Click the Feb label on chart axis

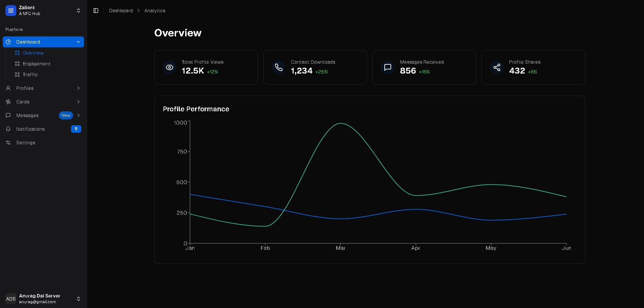click(265, 248)
